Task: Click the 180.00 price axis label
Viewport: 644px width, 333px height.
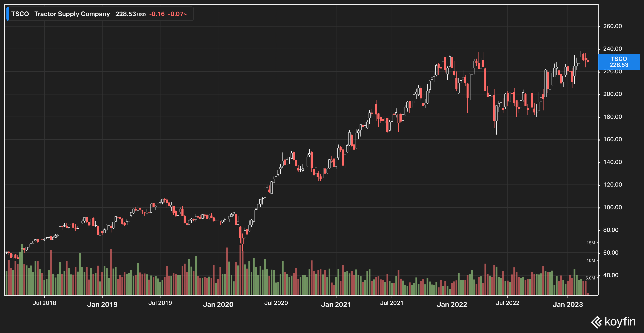Action: pos(613,117)
